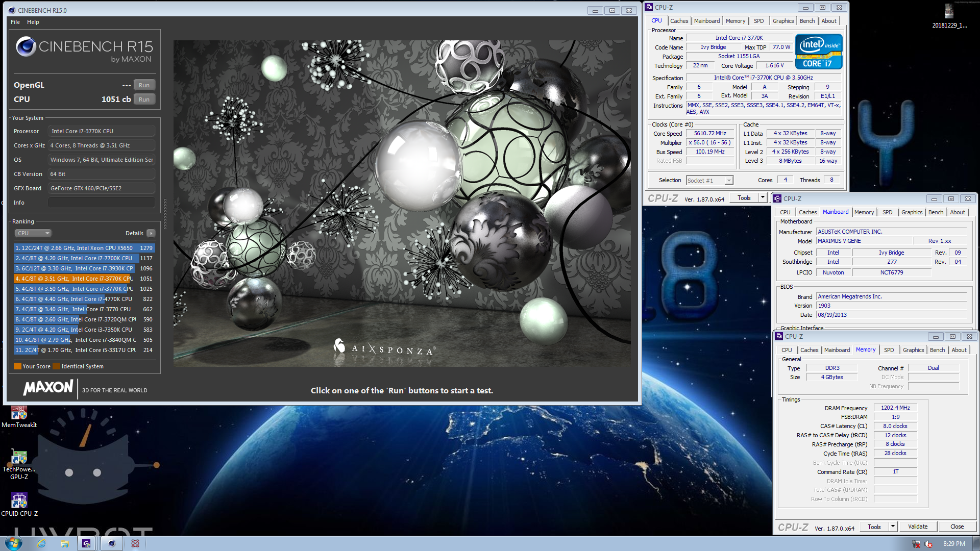Select ranking row scoring 1025
980x551 pixels.
point(84,289)
